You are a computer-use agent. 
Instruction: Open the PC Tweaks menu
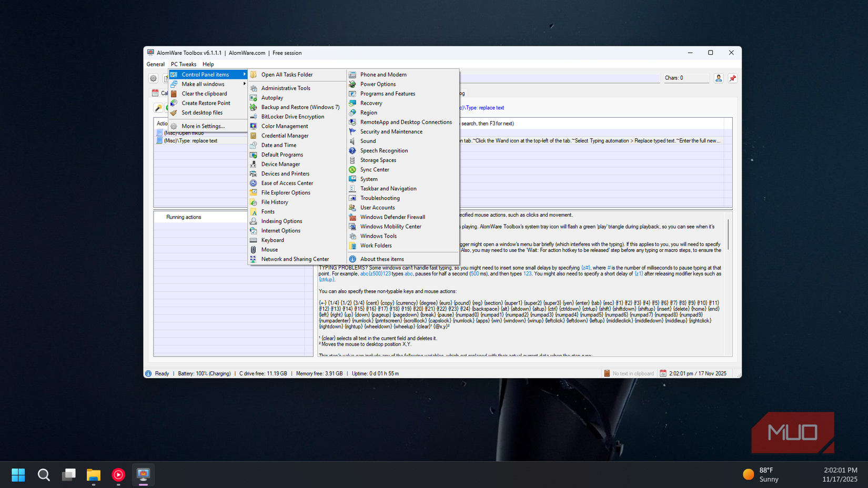(x=183, y=64)
